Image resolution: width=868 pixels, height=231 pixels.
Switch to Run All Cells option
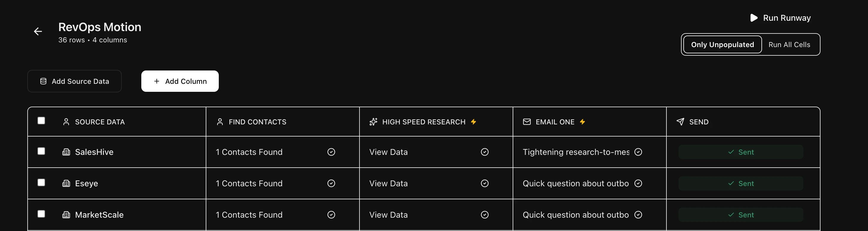point(789,45)
